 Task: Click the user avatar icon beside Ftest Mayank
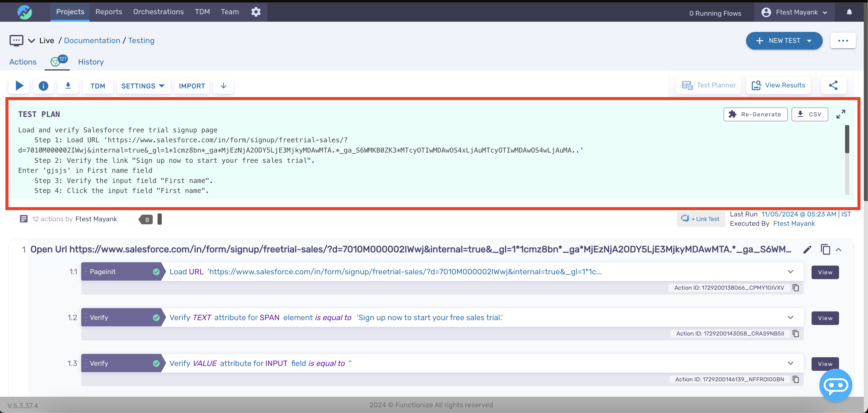766,12
